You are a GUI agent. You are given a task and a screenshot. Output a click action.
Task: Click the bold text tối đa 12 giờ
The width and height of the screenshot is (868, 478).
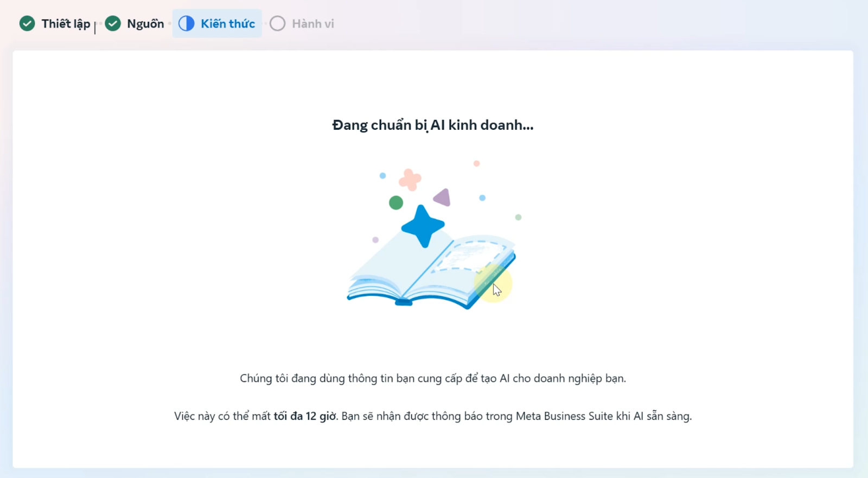coord(305,416)
